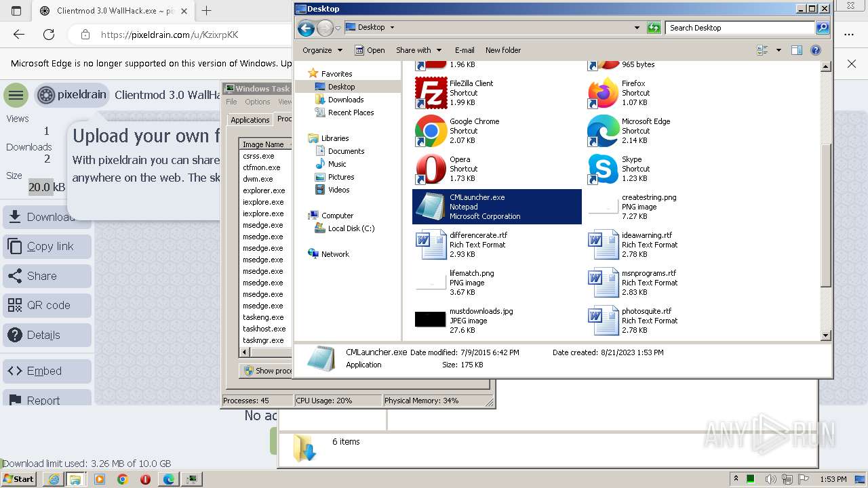Click Open in Explorer toolbar

tap(370, 50)
